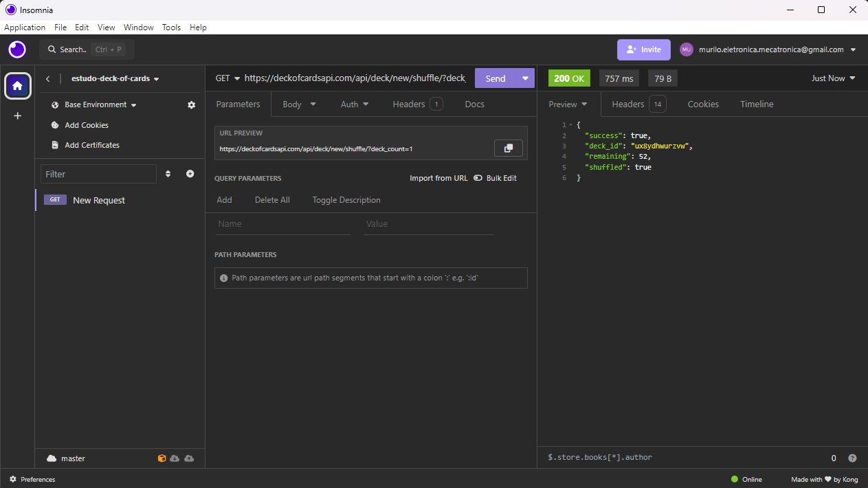868x488 pixels.
Task: Click the copy URL preview icon
Action: pyautogui.click(x=509, y=148)
